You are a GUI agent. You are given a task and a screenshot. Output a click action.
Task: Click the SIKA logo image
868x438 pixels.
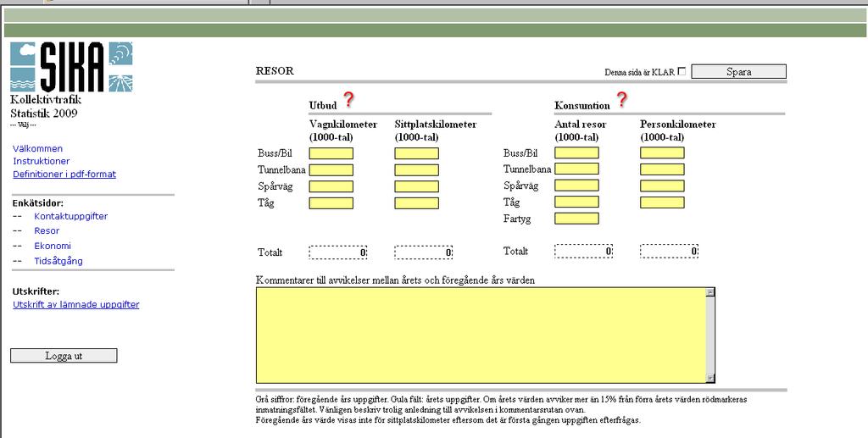pyautogui.click(x=71, y=67)
